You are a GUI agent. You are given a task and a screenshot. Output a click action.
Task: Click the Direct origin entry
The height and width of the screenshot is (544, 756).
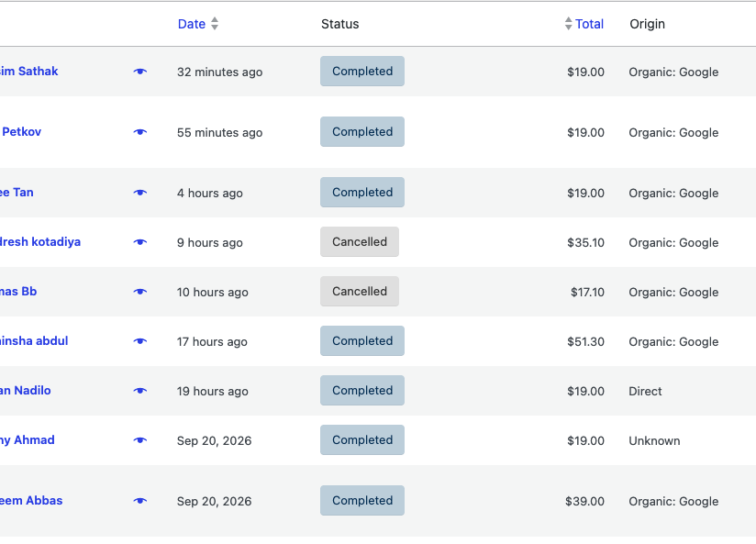point(645,392)
